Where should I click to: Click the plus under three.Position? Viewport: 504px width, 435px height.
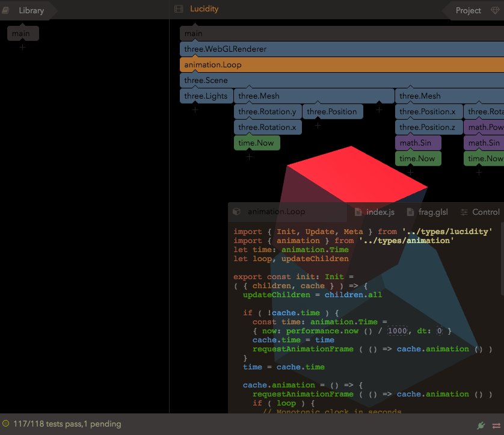coord(318,126)
